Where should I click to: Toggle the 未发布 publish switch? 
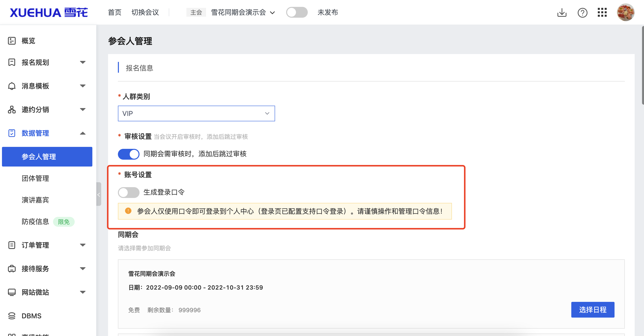(x=297, y=12)
